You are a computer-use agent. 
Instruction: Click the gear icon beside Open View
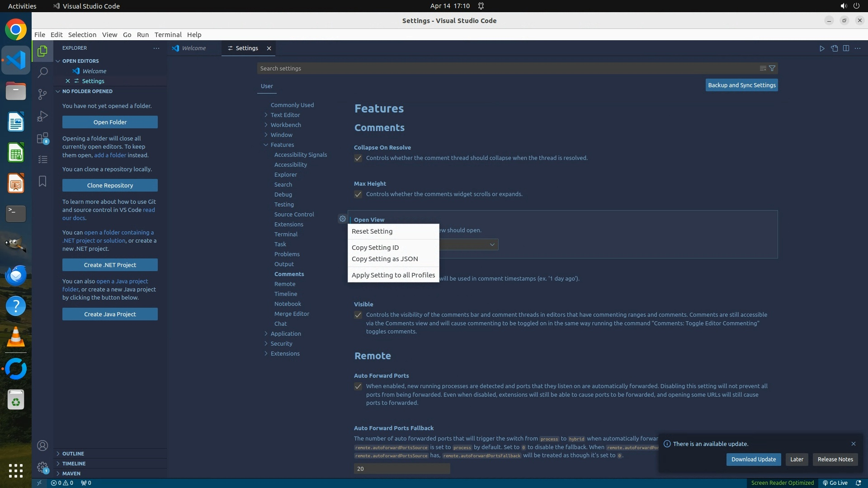pyautogui.click(x=343, y=219)
